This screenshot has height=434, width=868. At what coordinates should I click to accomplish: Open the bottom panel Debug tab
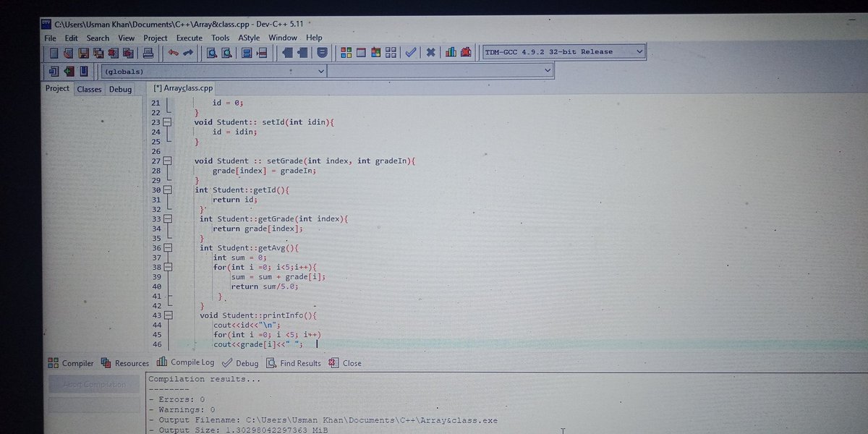click(x=240, y=363)
